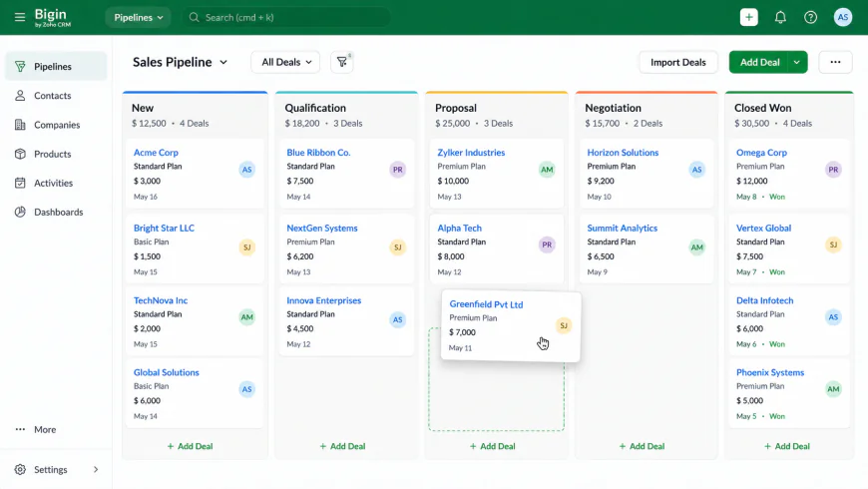Image resolution: width=868 pixels, height=489 pixels.
Task: Add a deal in the Proposal column
Action: tap(493, 446)
